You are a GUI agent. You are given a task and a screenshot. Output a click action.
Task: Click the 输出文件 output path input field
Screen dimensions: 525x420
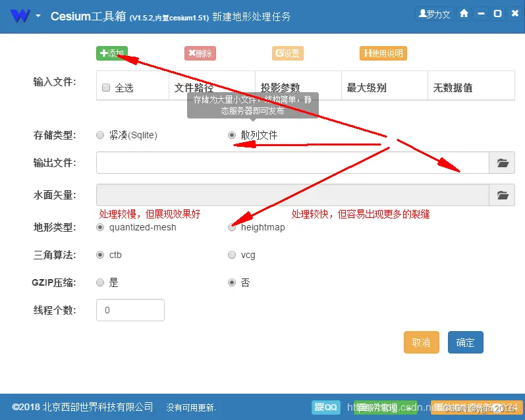tap(292, 163)
